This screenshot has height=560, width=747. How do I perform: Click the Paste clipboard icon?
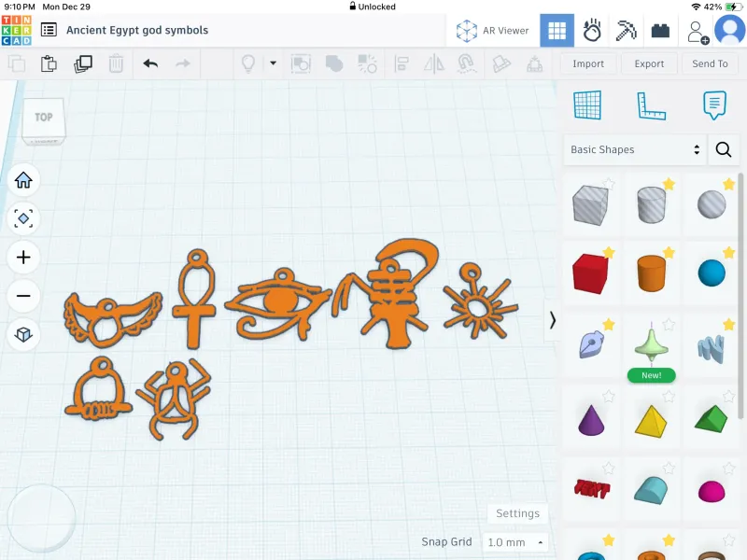tap(49, 63)
